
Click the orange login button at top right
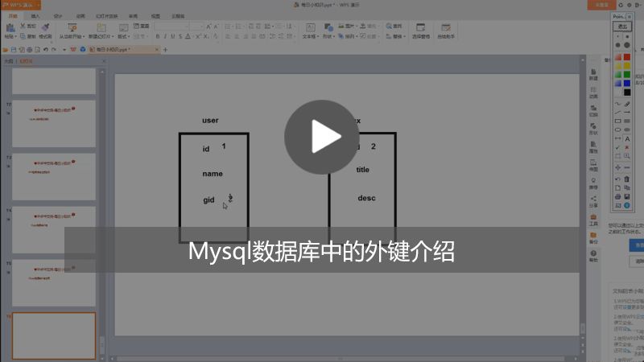click(x=601, y=5)
